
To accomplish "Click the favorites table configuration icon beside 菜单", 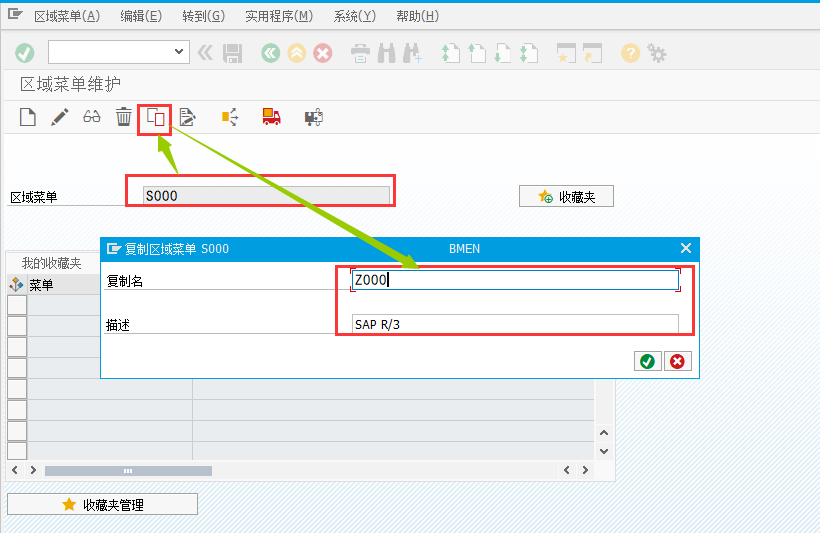I will click(x=16, y=285).
